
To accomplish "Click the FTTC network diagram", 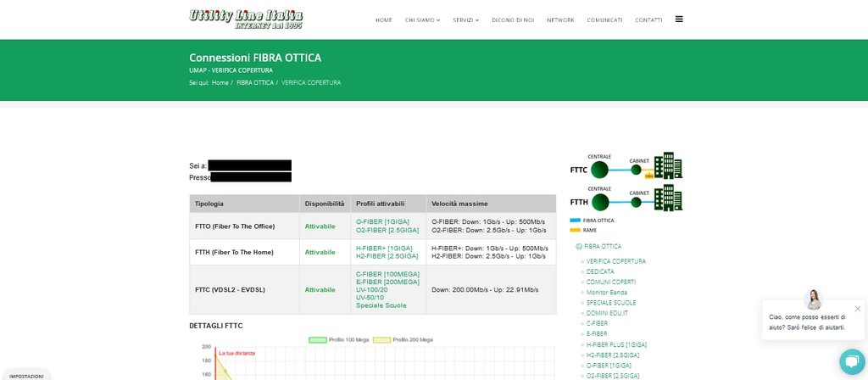I will click(626, 165).
